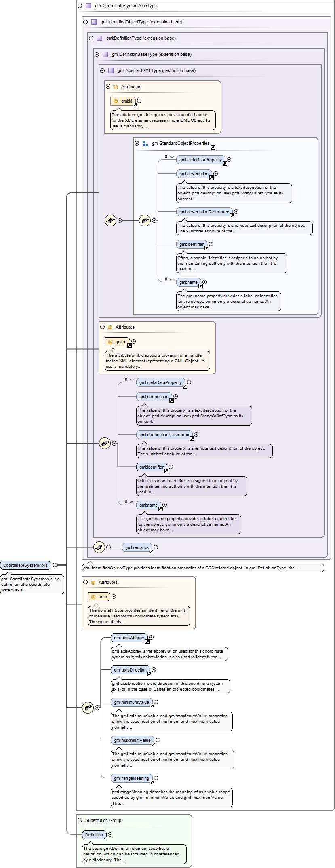Collapse the gml:DefinitionBaseType extension base

tap(97, 55)
